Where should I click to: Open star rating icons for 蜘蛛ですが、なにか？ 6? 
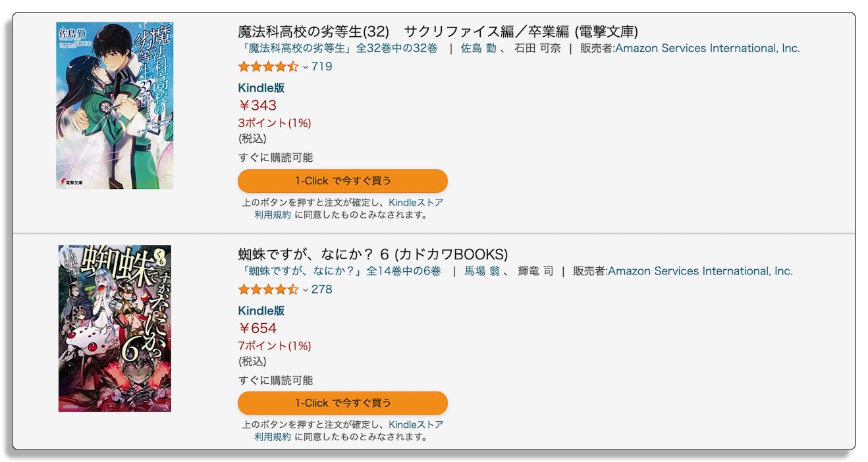pos(269,290)
